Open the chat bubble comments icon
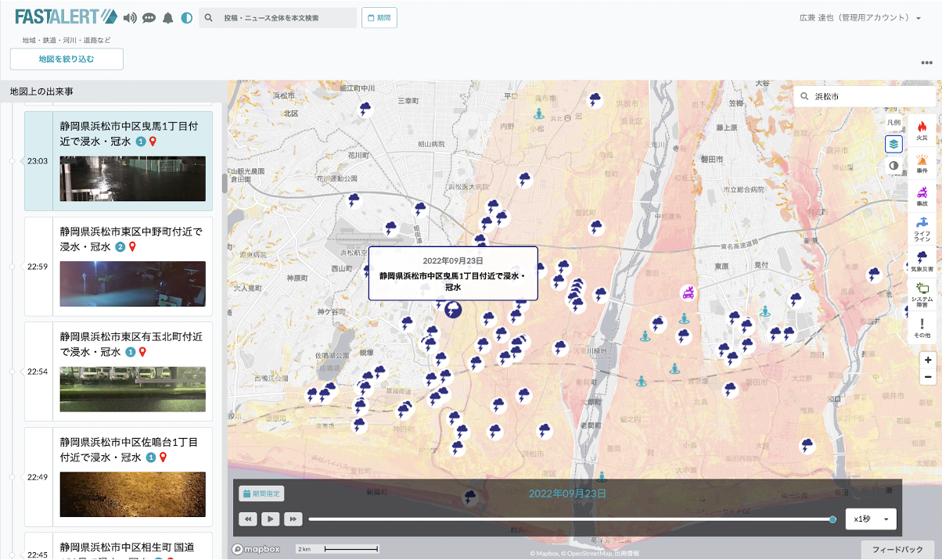The width and height of the screenshot is (942, 560). (149, 18)
